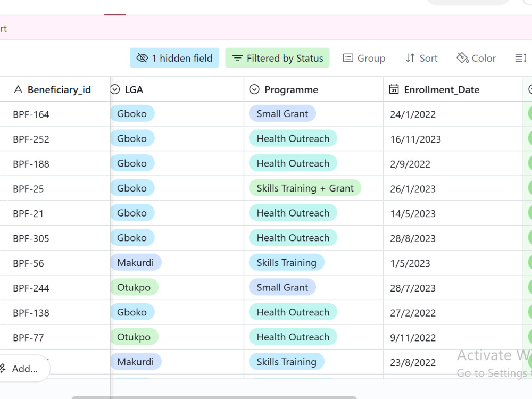Click the Programme single-select field icon

pyautogui.click(x=254, y=89)
